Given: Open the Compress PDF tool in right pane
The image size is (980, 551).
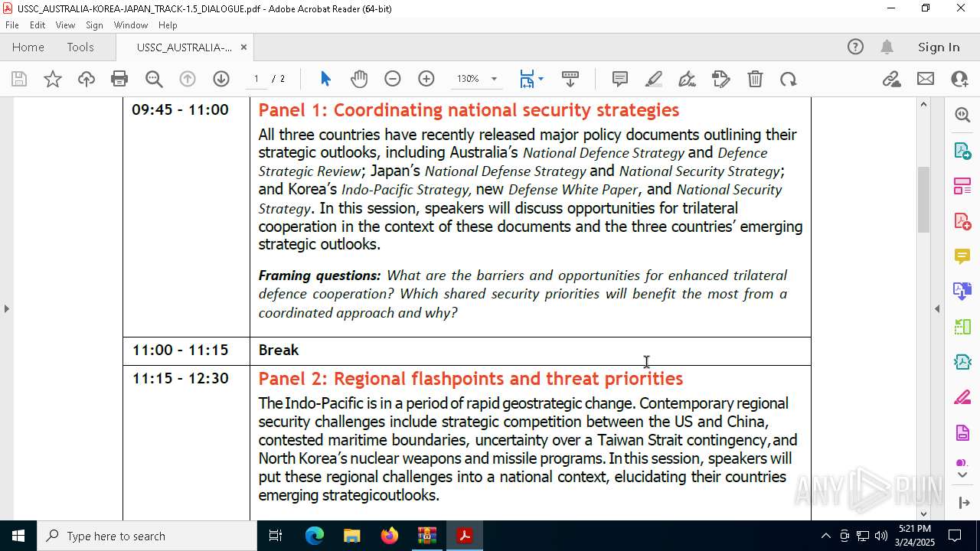Looking at the screenshot, I should [962, 362].
